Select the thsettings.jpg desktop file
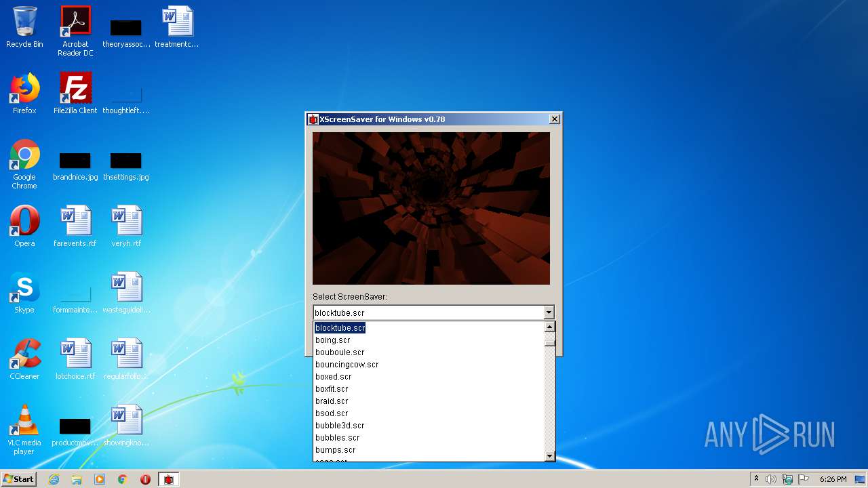This screenshot has width=868, height=488. pyautogui.click(x=126, y=166)
